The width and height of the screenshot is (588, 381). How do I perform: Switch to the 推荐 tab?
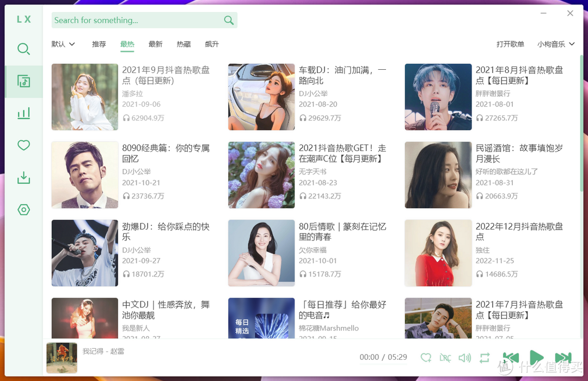pos(99,44)
